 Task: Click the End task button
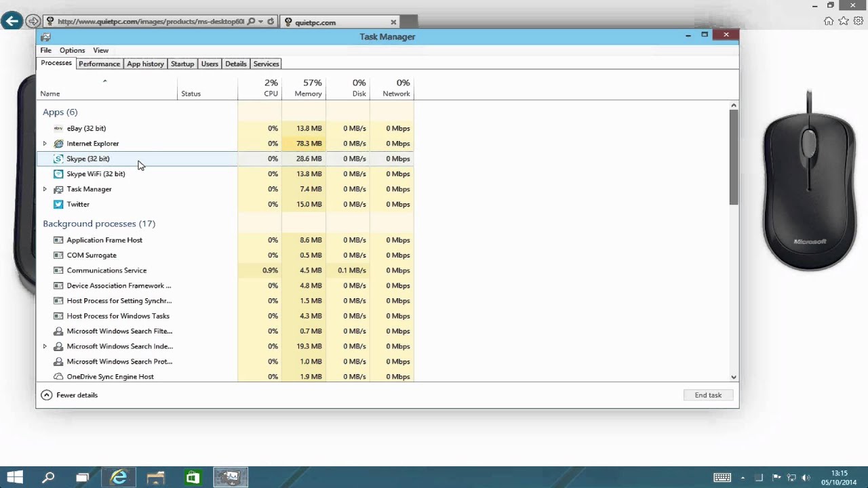708,395
